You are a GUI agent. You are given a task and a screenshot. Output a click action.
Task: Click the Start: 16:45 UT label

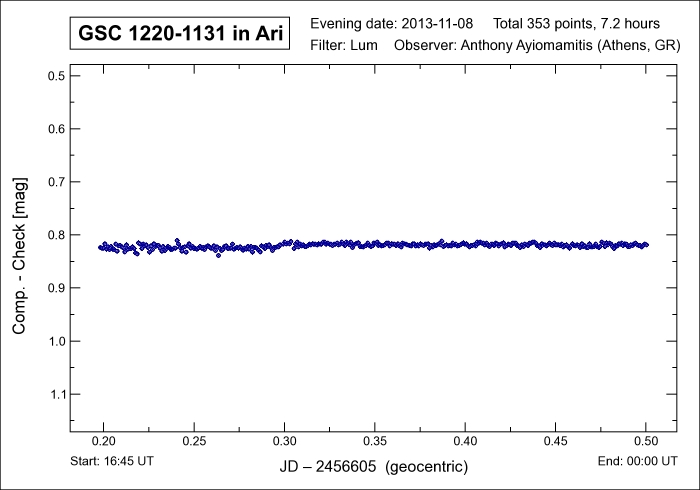pyautogui.click(x=110, y=464)
